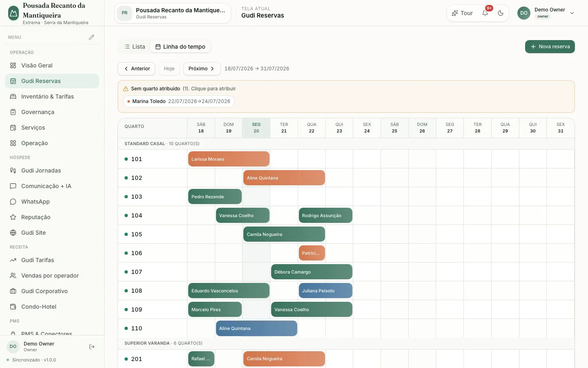The image size is (588, 368).
Task: Open Larissa Moraes reservation in room 101
Action: pos(229,159)
